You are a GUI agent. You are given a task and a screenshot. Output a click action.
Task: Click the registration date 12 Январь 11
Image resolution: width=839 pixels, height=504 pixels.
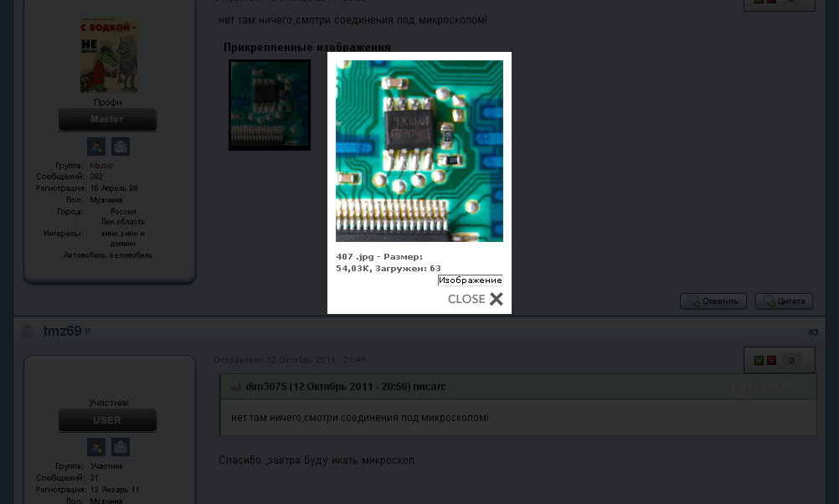(115, 490)
